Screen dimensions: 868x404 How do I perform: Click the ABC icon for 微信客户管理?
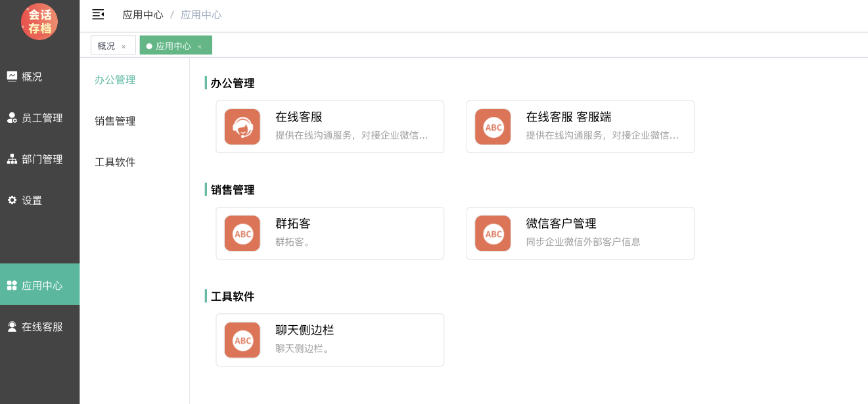(x=493, y=233)
